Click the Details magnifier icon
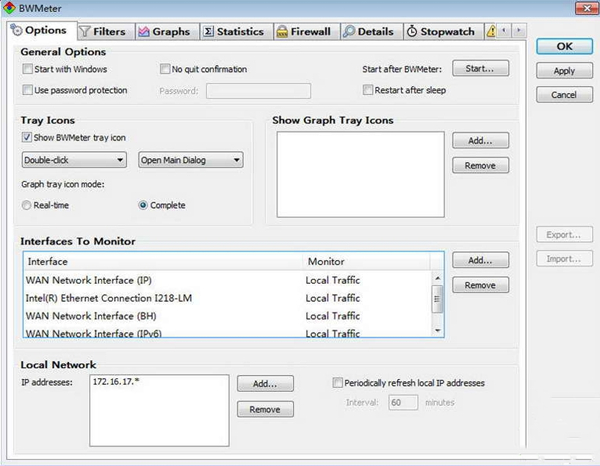The image size is (600, 466). pyautogui.click(x=348, y=32)
